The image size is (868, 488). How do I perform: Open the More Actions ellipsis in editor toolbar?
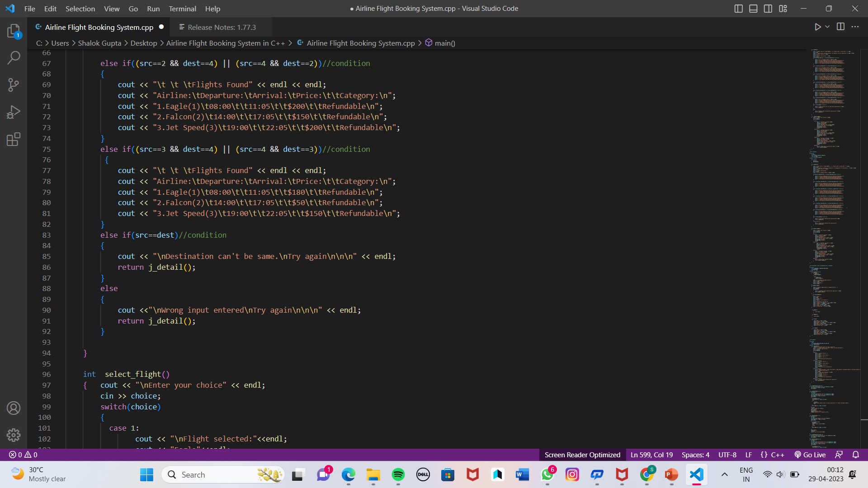click(855, 27)
